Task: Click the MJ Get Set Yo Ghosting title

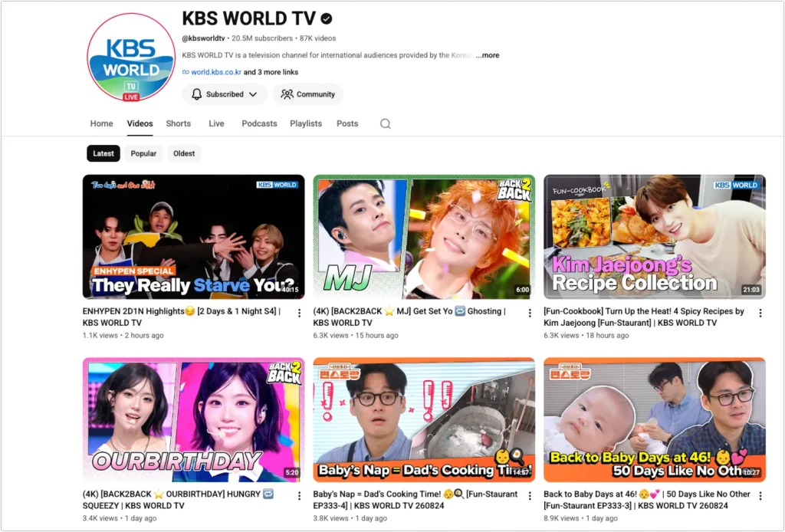Action: pyautogui.click(x=409, y=317)
